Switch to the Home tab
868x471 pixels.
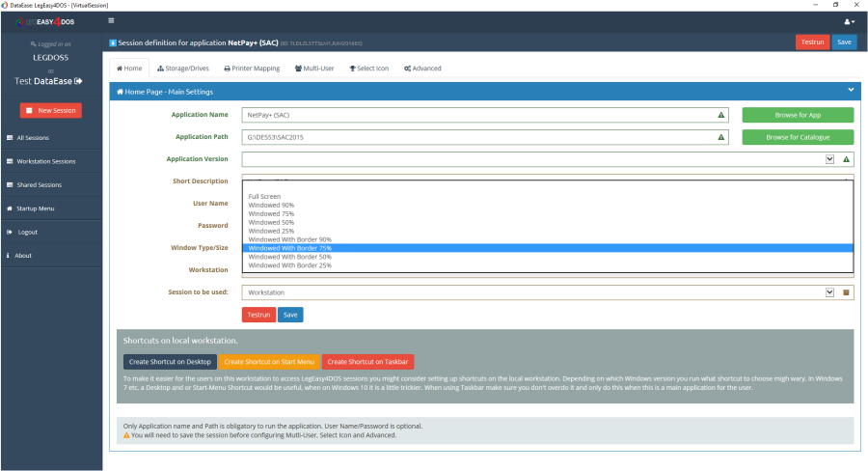point(129,69)
